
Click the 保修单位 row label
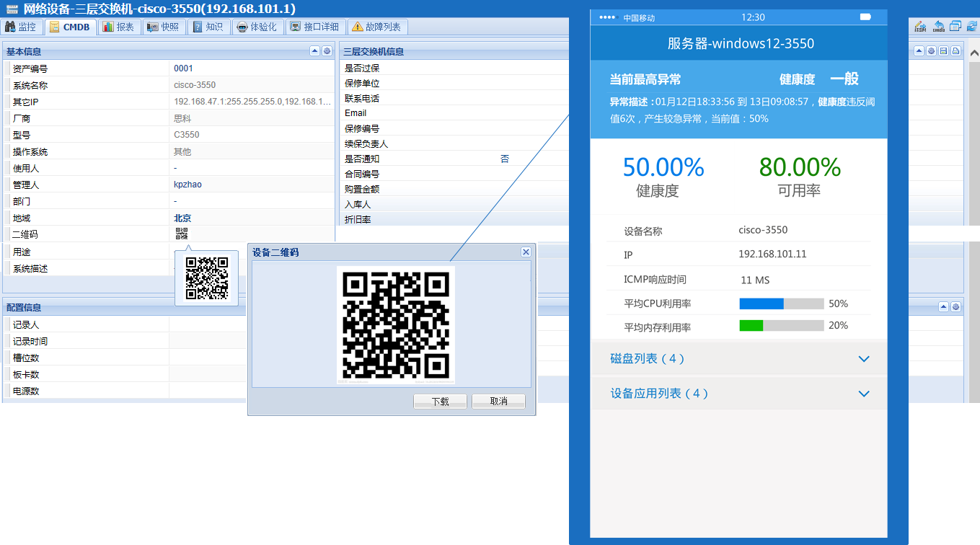[x=362, y=83]
